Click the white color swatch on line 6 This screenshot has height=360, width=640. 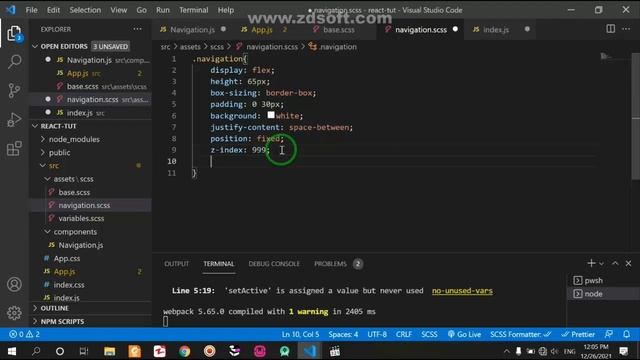[271, 115]
